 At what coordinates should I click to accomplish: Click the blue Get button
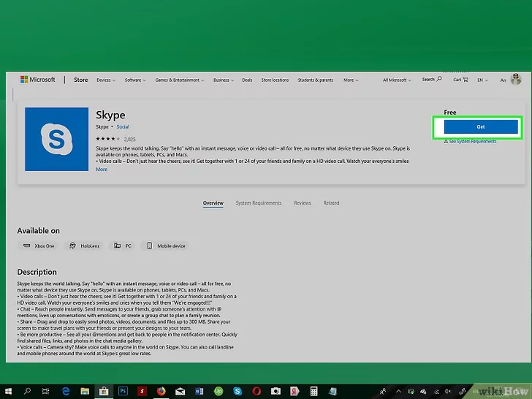coord(481,126)
